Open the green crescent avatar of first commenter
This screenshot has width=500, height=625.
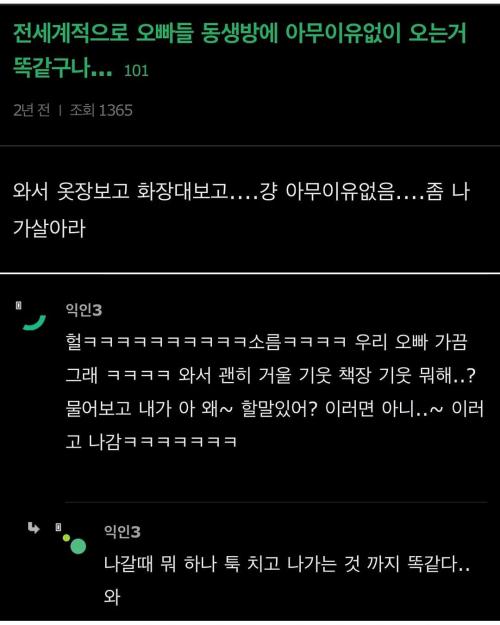[34, 323]
